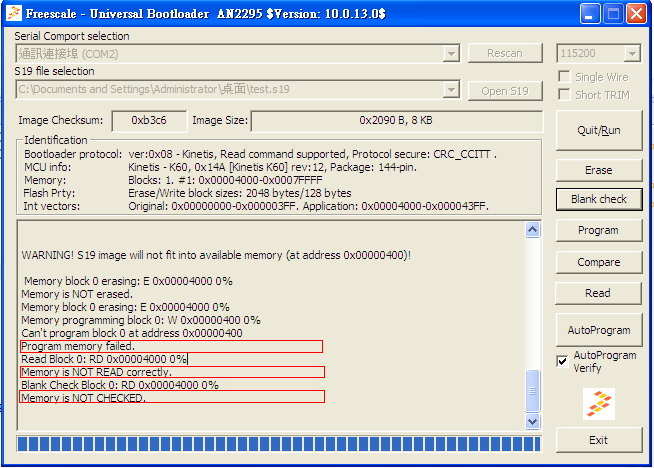Viewport: 654px width, 468px height.
Task: Click the Open S19 button
Action: pos(505,91)
